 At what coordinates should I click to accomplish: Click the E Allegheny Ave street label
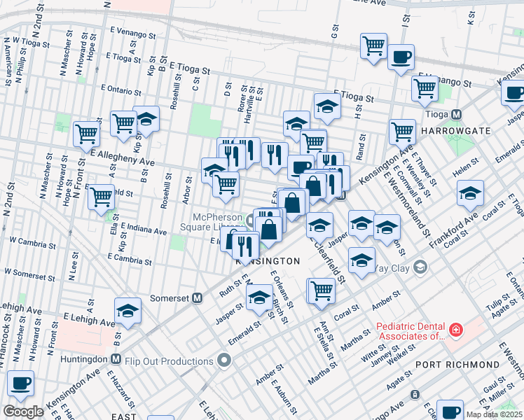tap(123, 158)
